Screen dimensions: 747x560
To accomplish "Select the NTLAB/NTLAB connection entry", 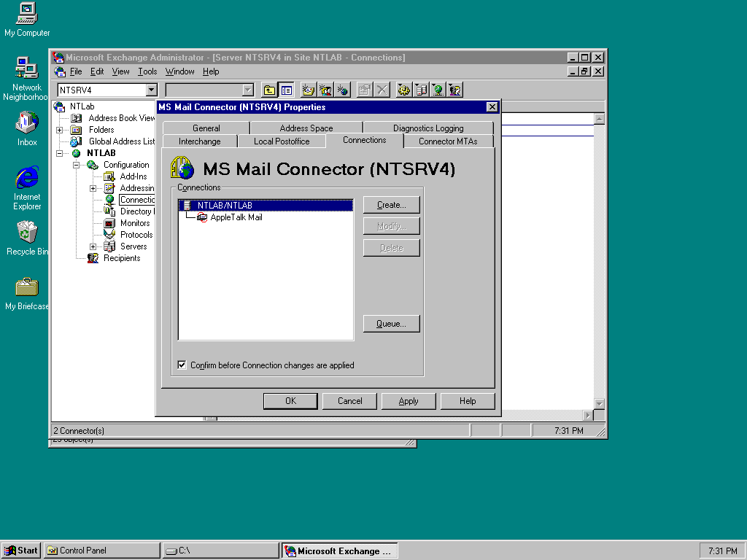I will (266, 205).
